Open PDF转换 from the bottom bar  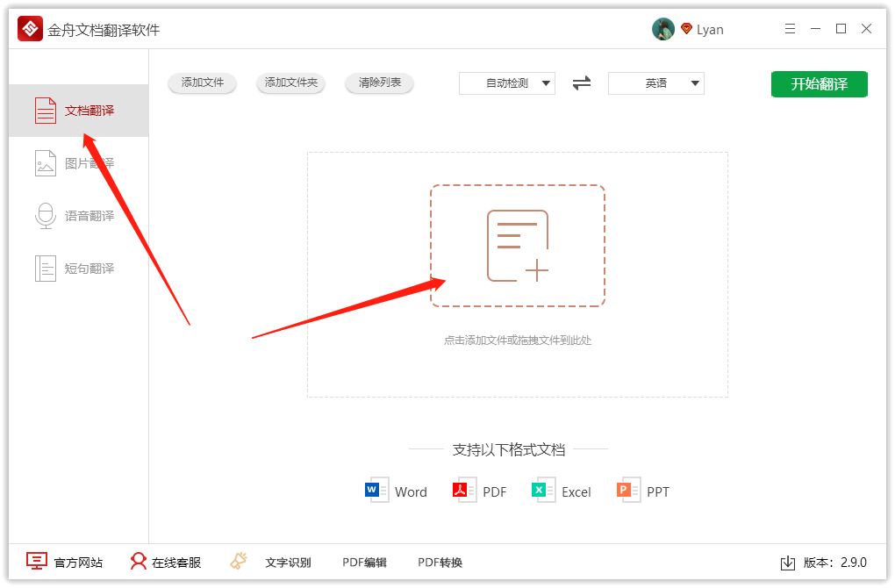coord(439,562)
